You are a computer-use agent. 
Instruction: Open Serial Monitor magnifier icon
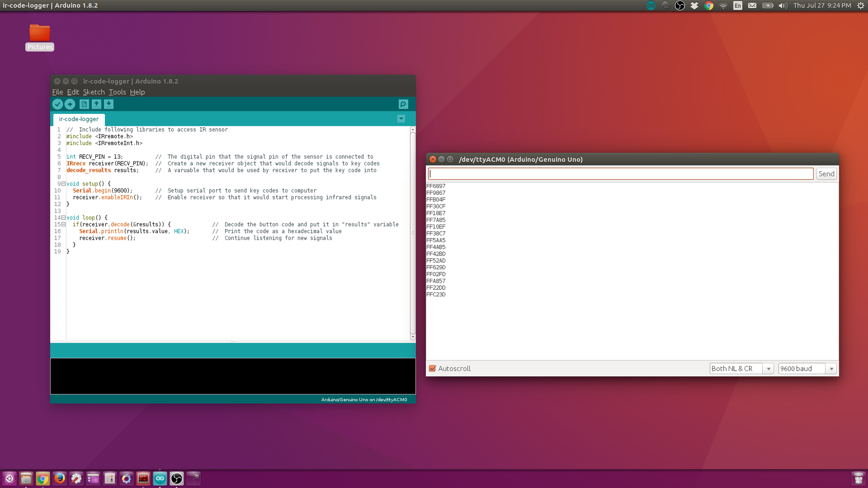pyautogui.click(x=403, y=104)
